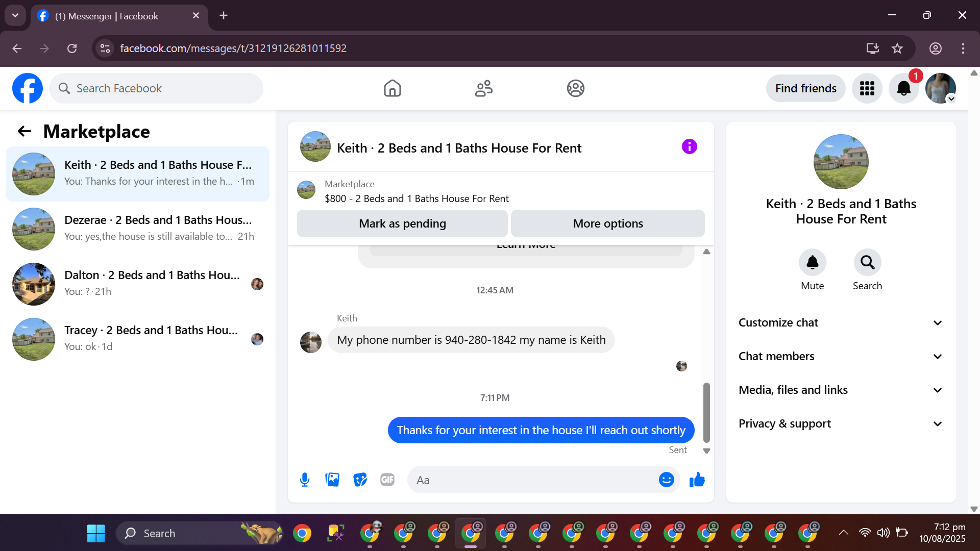Click the chat messages scrollbar
The height and width of the screenshot is (551, 980).
click(706, 412)
